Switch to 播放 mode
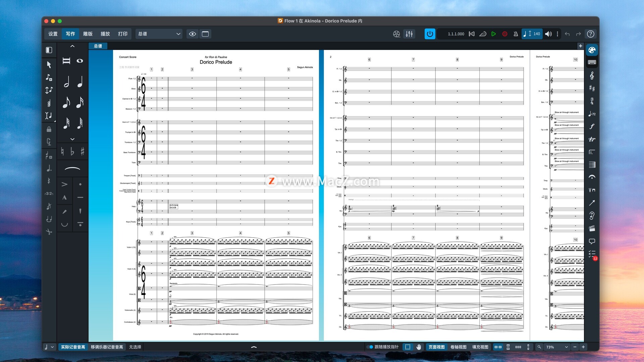The width and height of the screenshot is (644, 362). coord(105,34)
